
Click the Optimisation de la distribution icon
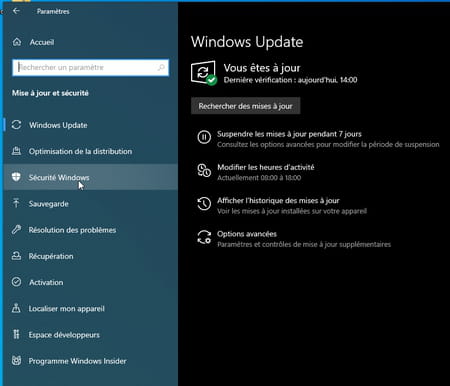point(16,151)
